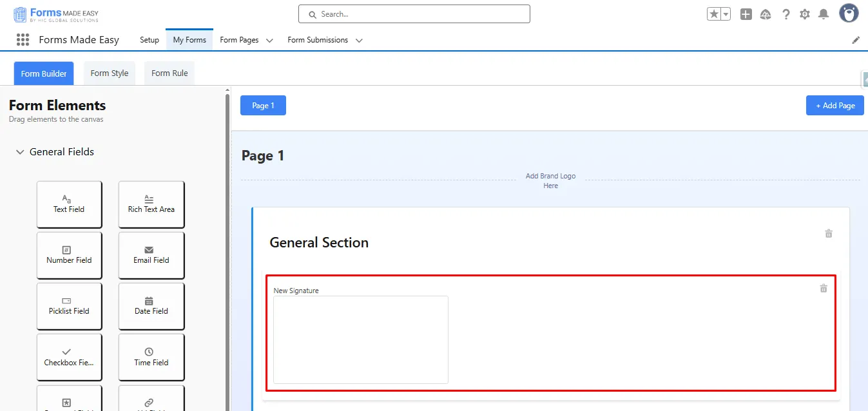The width and height of the screenshot is (868, 411).
Task: Expand the favorites list dropdown arrow
Action: pyautogui.click(x=726, y=14)
